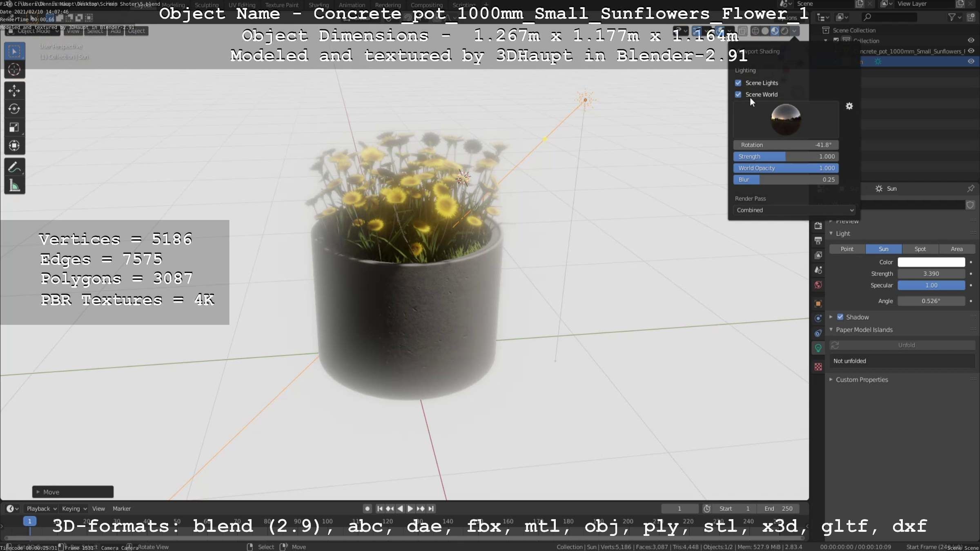Viewport: 980px width, 551px height.
Task: Toggle the Shadow checkbox
Action: pyautogui.click(x=840, y=317)
